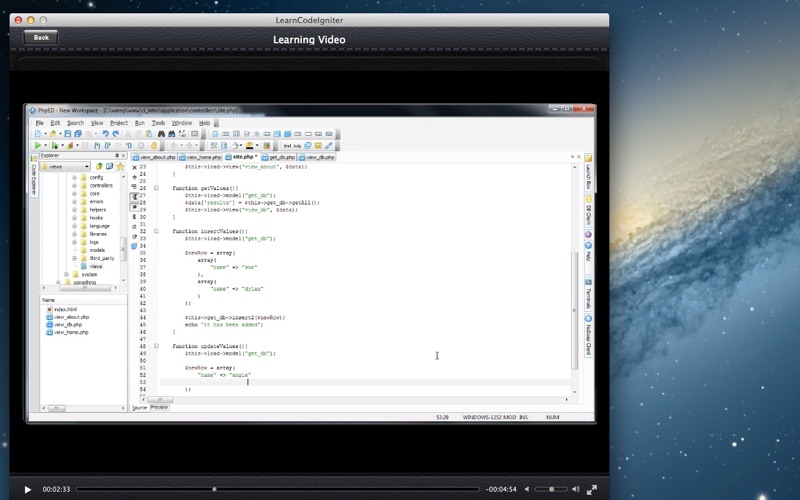The width and height of the screenshot is (800, 500).
Task: Click the New file icon in PhpED toolbar
Action: point(38,134)
